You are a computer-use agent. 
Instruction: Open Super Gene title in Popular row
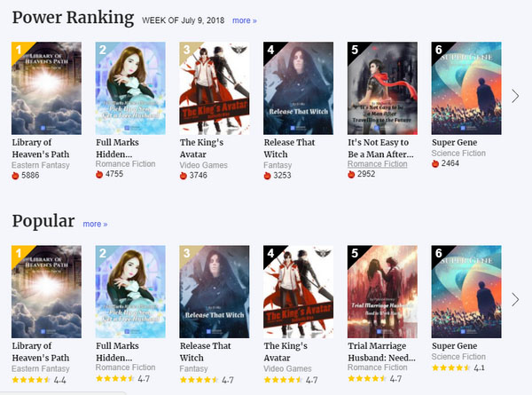(454, 346)
